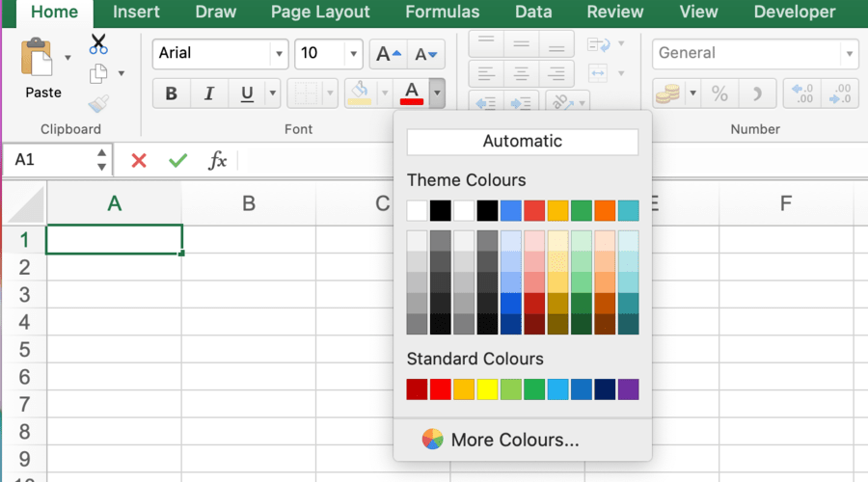Open the Review tab
This screenshot has height=482, width=868.
pyautogui.click(x=615, y=13)
